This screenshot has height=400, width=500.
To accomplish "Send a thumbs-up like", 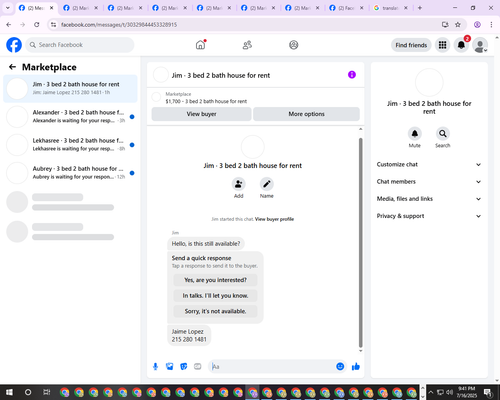I will tap(356, 367).
